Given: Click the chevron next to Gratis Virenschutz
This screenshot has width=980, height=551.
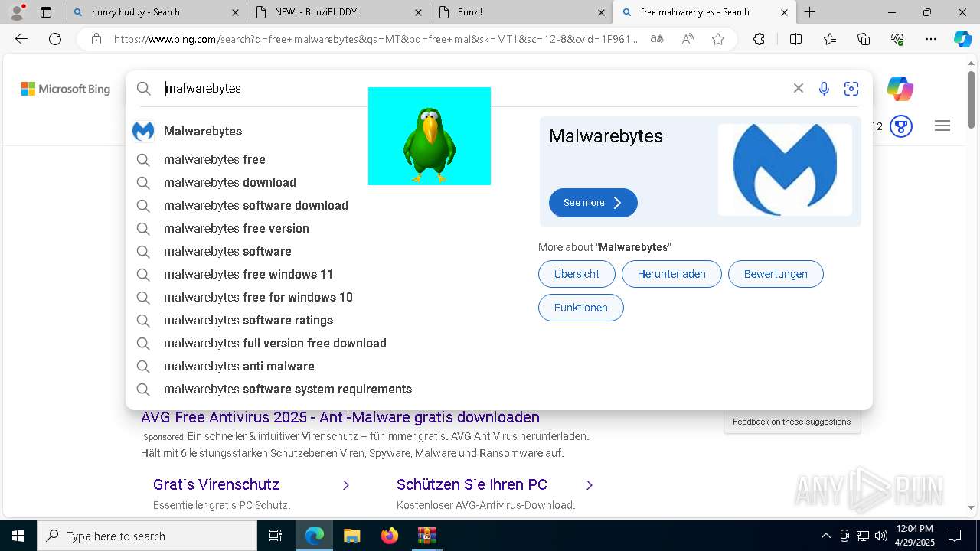Looking at the screenshot, I should point(346,485).
